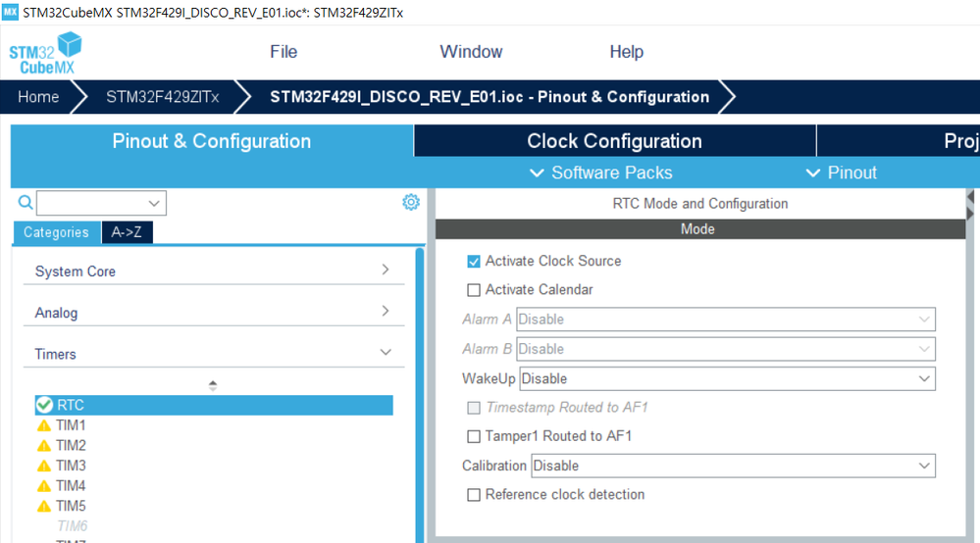Select TIM4 in the list
This screenshot has height=543, width=980.
tap(71, 485)
